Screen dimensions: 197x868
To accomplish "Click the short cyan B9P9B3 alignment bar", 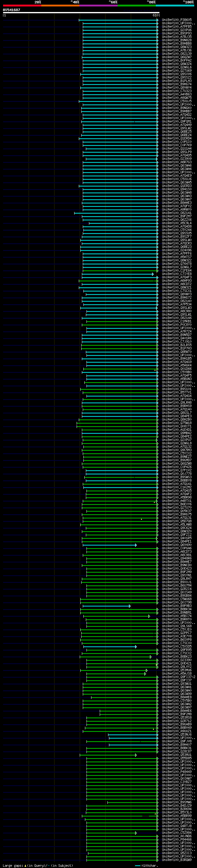I will (107, 606).
